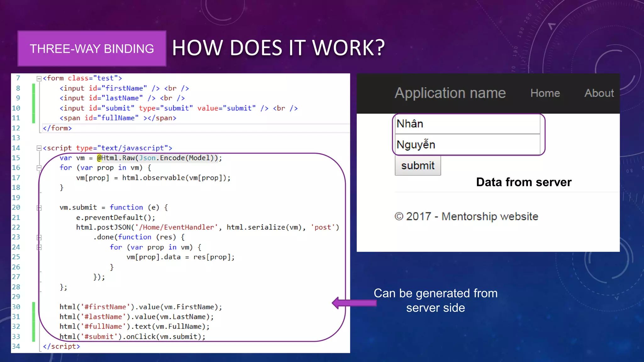Click the code '<span id="fullName" ></span>'
Screen dimensions: 644x362
(118, 118)
